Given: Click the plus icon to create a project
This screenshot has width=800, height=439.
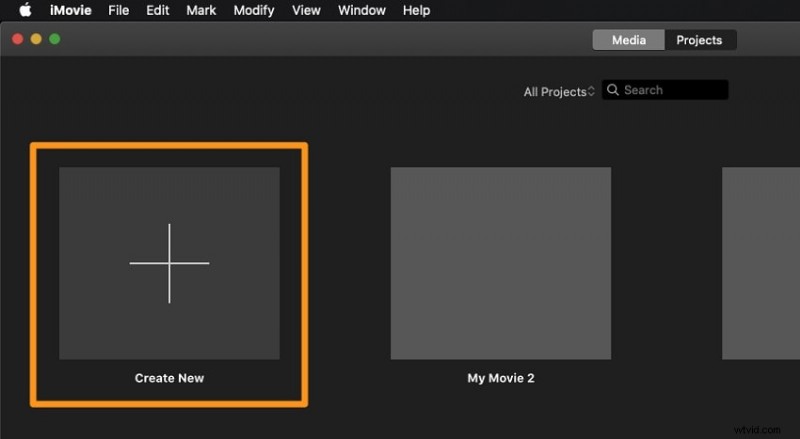Looking at the screenshot, I should (x=169, y=263).
